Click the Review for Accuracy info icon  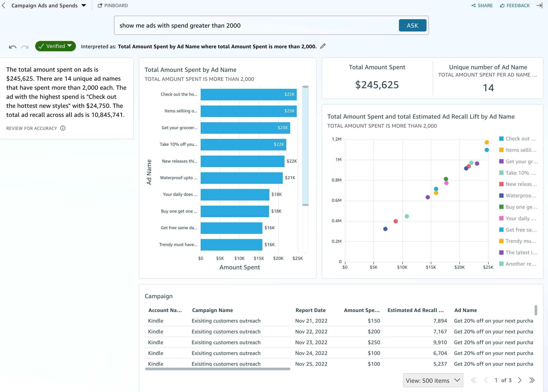tap(63, 128)
